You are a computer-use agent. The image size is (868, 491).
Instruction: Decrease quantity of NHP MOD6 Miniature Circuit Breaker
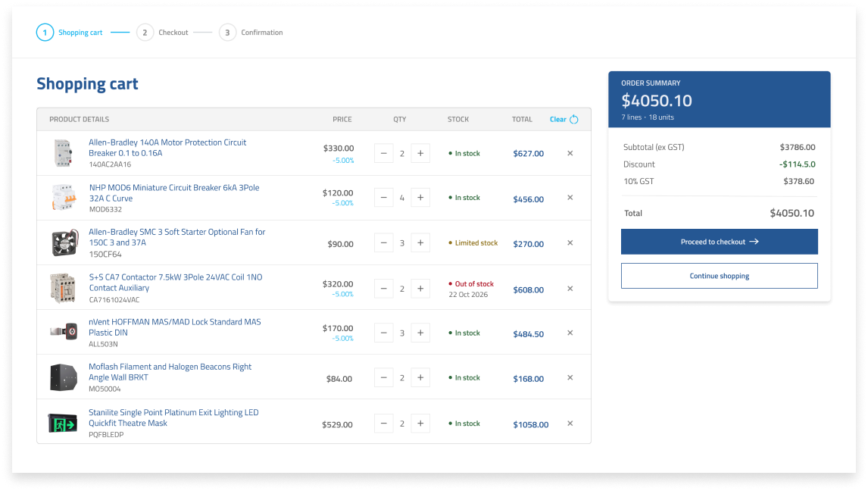pos(383,198)
